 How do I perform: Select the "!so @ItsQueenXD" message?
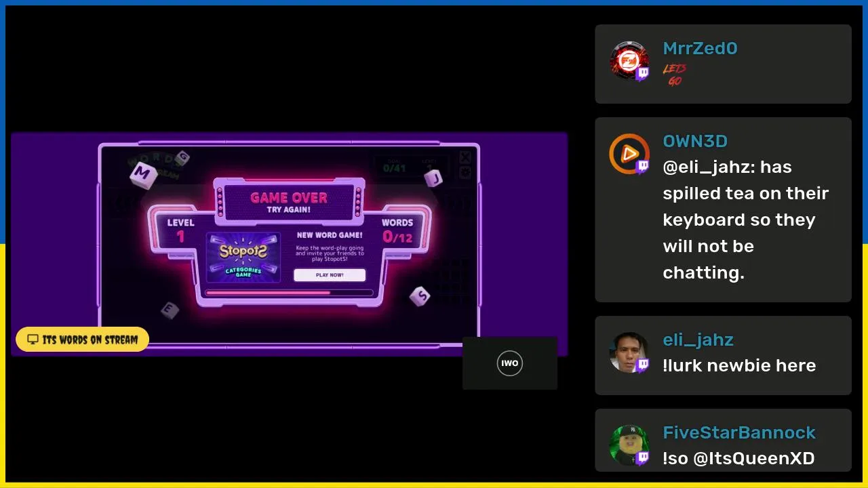738,458
